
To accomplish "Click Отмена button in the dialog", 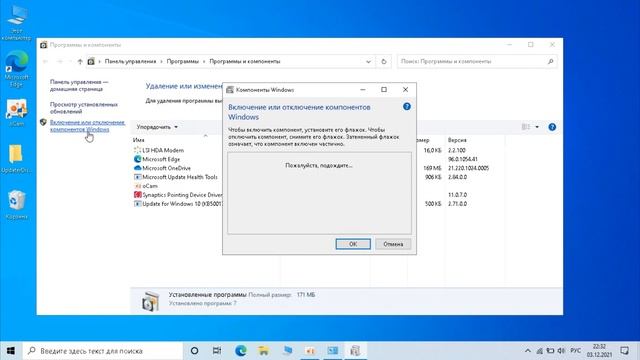I will [x=393, y=244].
